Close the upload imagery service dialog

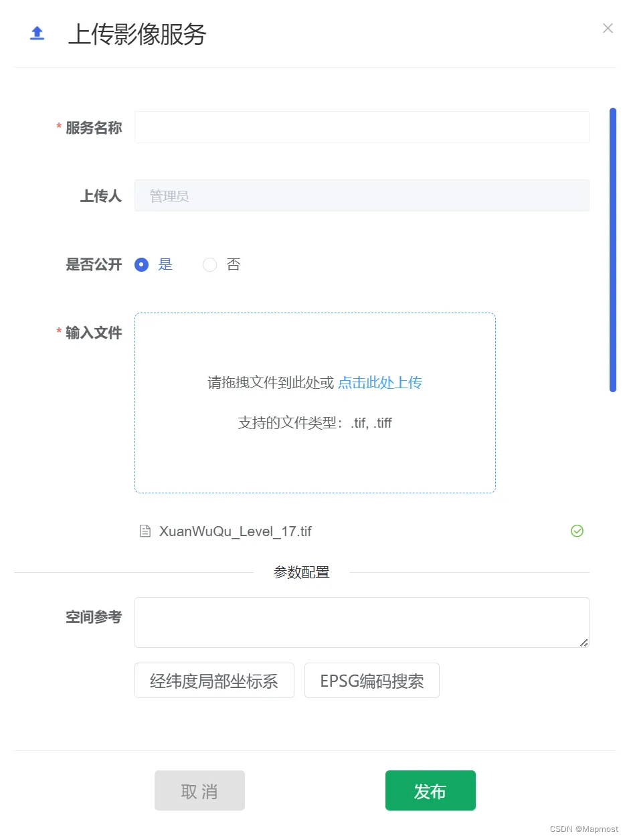tap(608, 28)
